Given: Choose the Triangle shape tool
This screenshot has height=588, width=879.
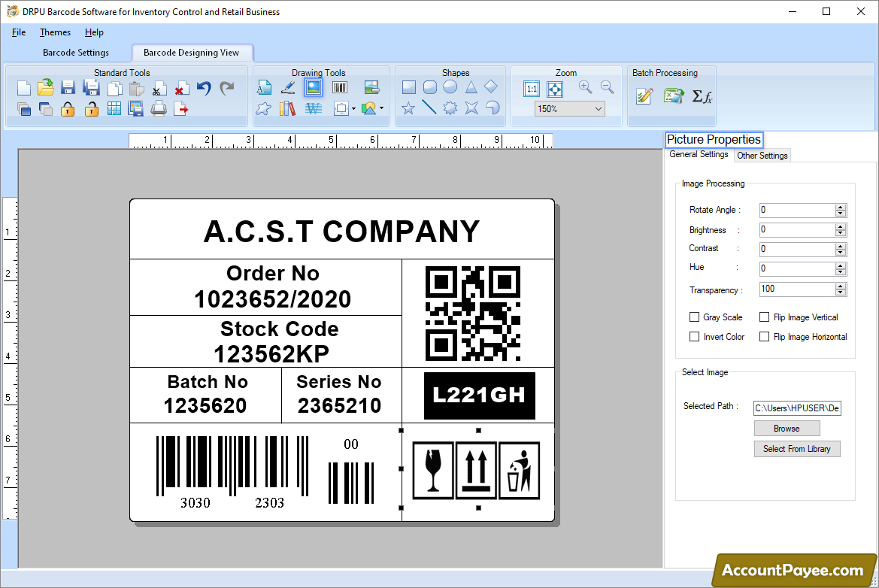Looking at the screenshot, I should tap(471, 87).
